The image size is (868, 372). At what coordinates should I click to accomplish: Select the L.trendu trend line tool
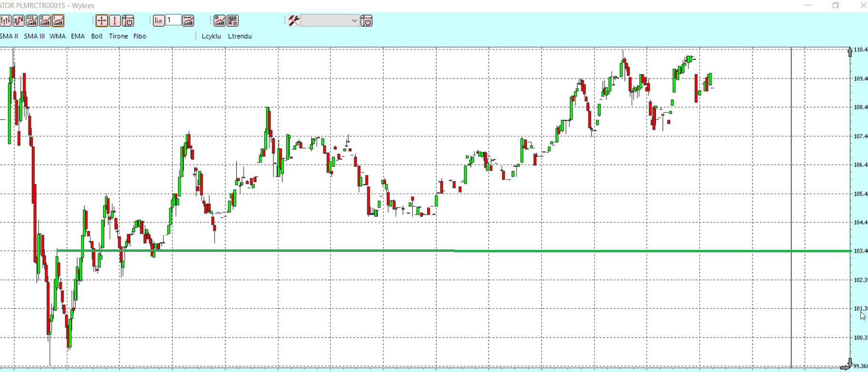point(240,36)
